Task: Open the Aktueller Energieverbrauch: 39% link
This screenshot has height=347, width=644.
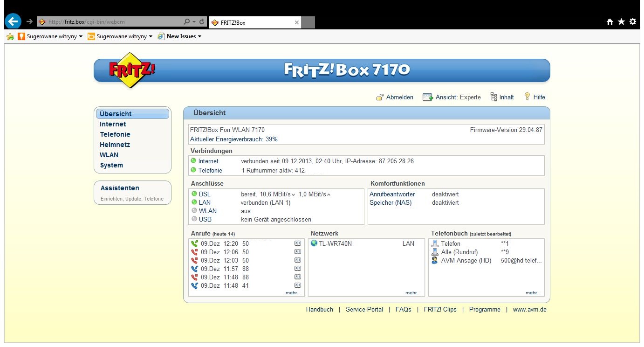Action: point(234,139)
